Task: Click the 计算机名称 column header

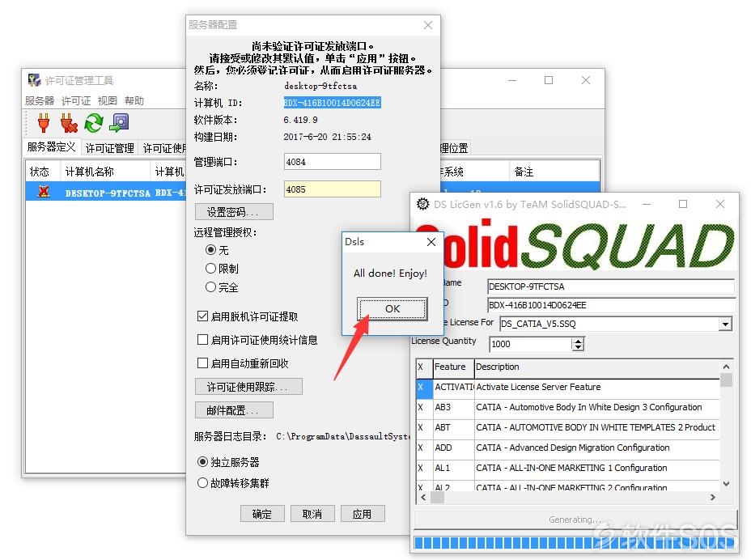Action: [105, 172]
